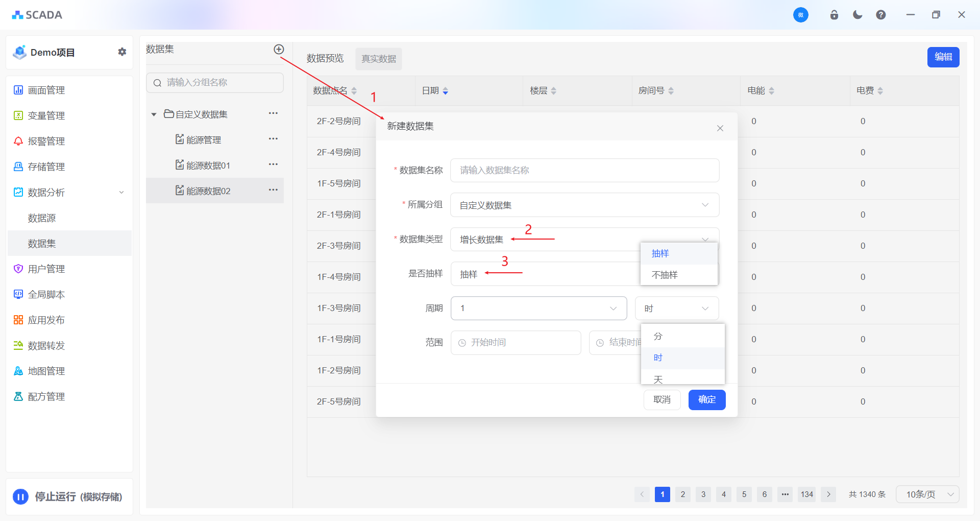Open 变量管理 in the sidebar
Screen dimensions: 980x521
(x=46, y=116)
